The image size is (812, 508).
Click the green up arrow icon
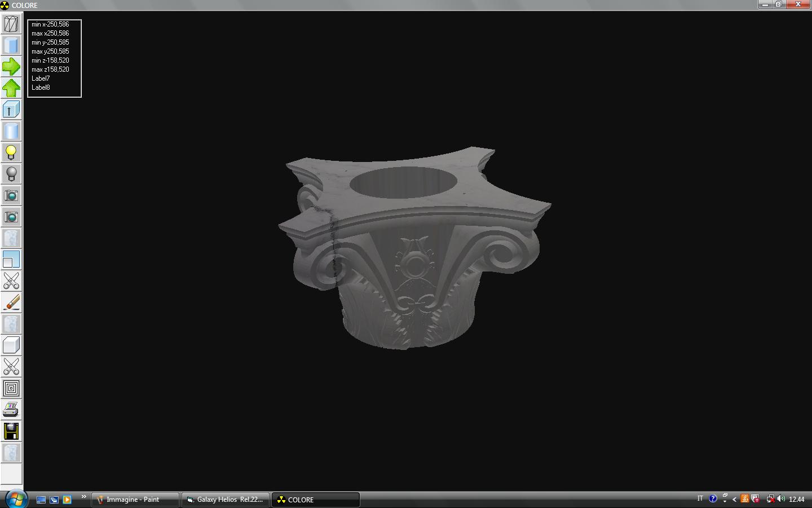(11, 88)
